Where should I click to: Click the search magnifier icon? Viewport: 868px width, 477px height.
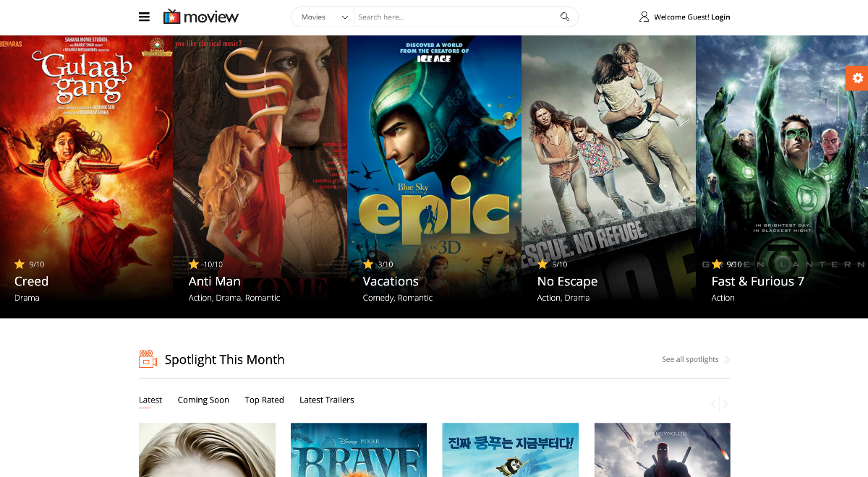[x=565, y=17]
